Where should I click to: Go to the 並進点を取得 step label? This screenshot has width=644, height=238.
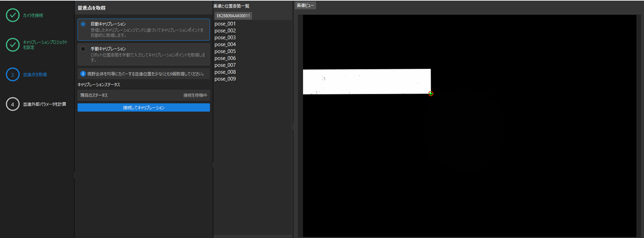[x=35, y=75]
